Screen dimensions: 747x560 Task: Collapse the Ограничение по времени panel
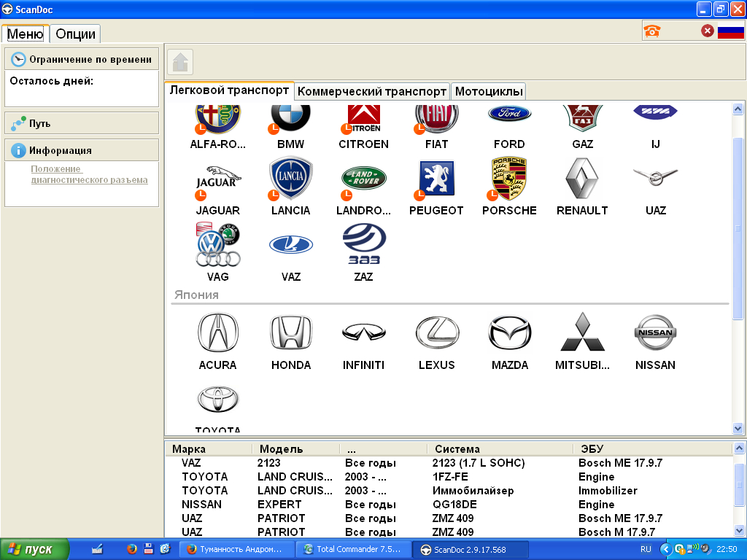click(x=82, y=59)
